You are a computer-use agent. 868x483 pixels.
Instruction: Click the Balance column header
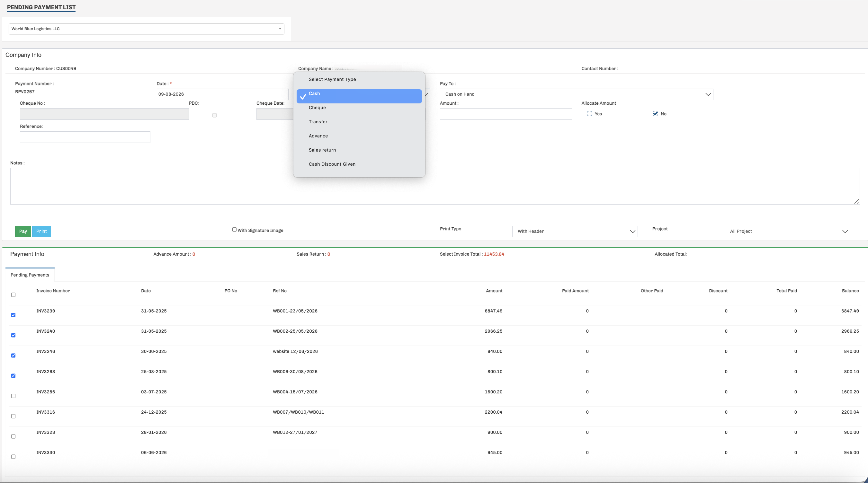pyautogui.click(x=850, y=291)
